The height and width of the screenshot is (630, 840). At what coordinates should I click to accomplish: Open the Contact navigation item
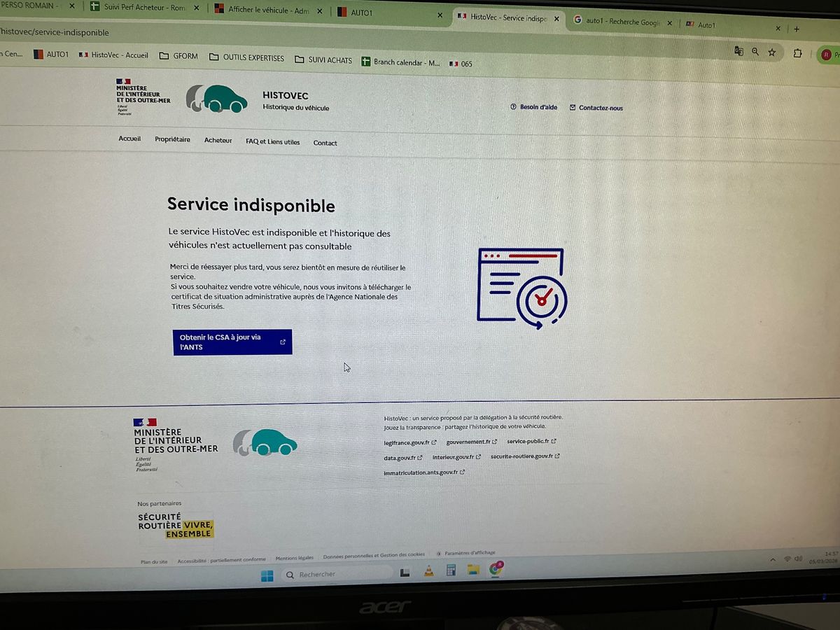pos(325,143)
